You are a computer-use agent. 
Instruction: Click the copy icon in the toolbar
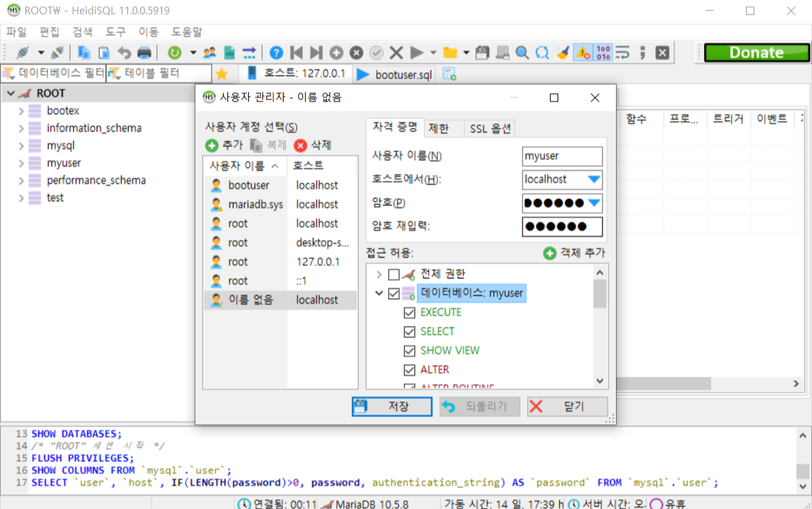84,52
